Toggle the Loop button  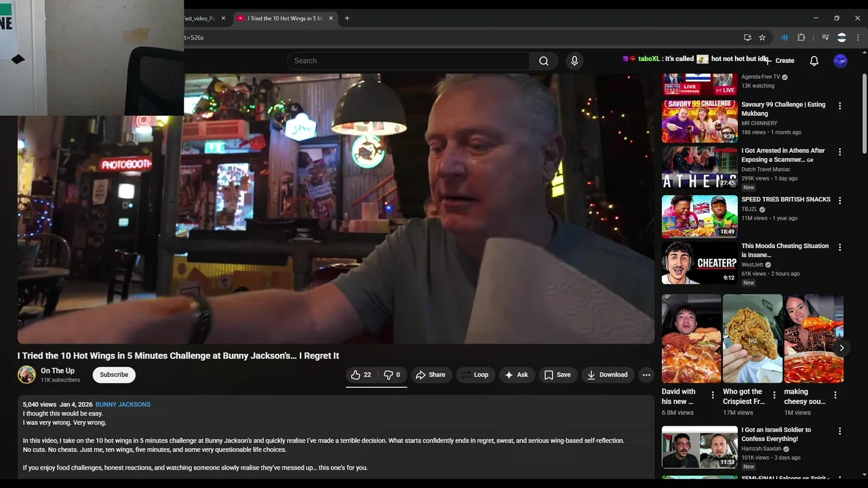[475, 375]
